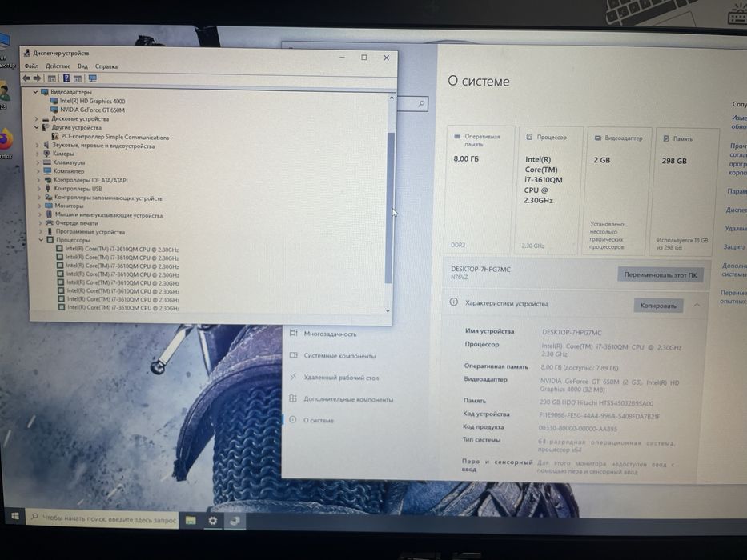Expand the Дисковые устройства category
This screenshot has width=747, height=560.
[36, 118]
